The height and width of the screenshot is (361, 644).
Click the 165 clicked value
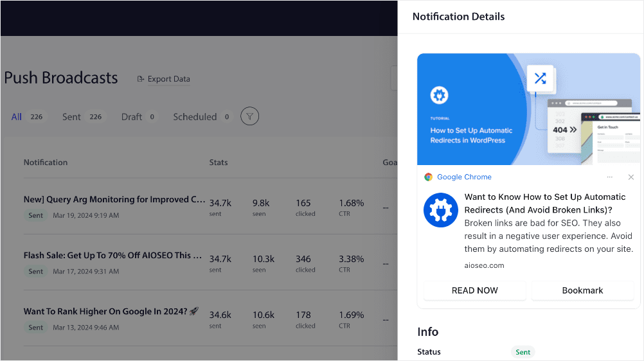(303, 203)
